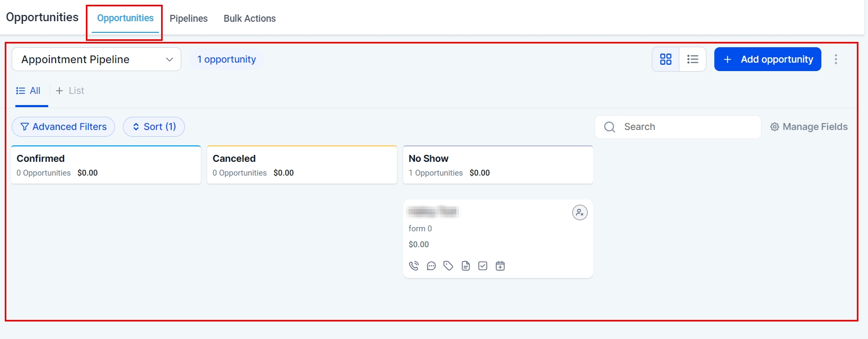Open the chat message icon on the card
868x339 pixels.
pos(431,266)
